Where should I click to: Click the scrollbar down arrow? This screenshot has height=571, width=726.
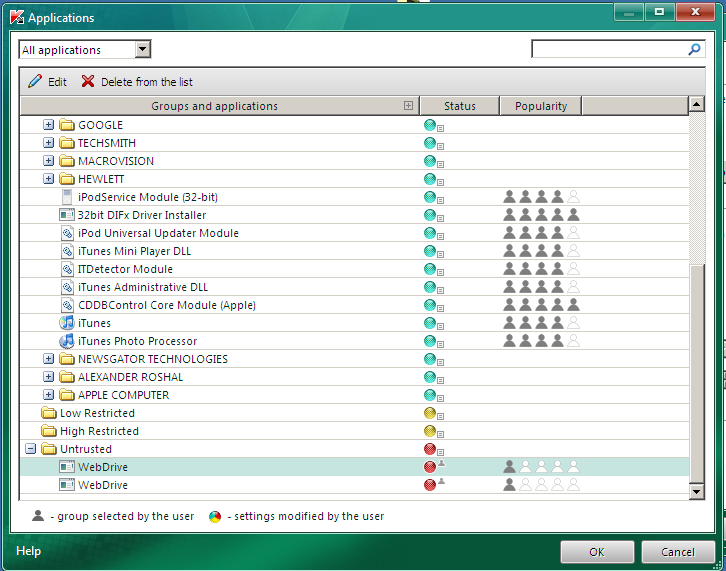point(696,491)
